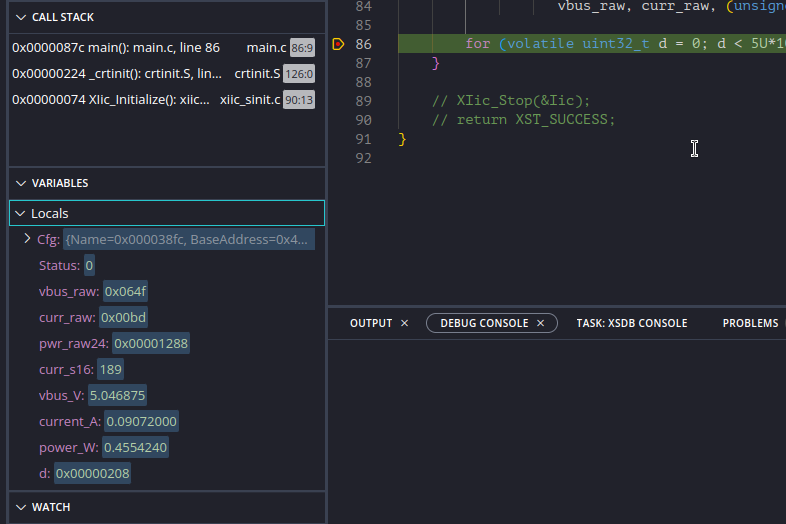The height and width of the screenshot is (524, 786).
Task: Switch to the DEBUG CONSOLE tab
Action: coord(484,323)
